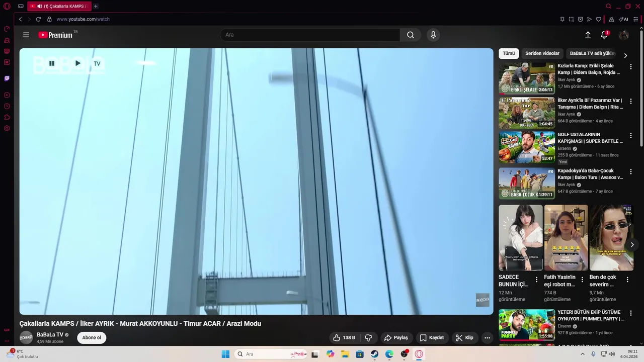
Task: Go back to previous page
Action: coord(20,19)
